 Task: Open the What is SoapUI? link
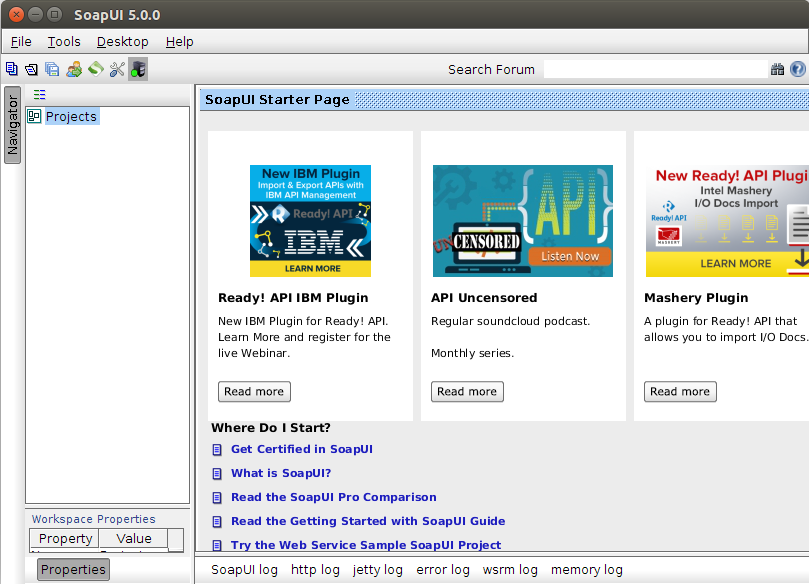(281, 473)
